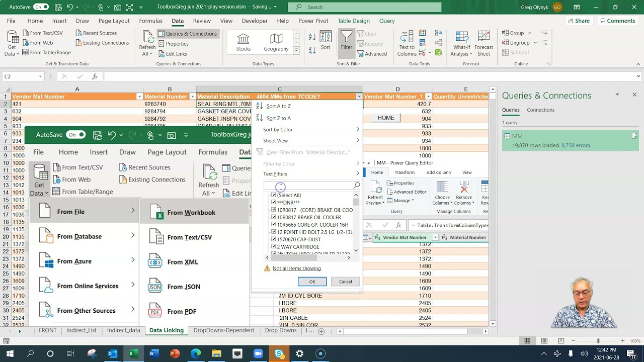Screen dimensions: 644x362
Task: Select the Stocks data type
Action: coord(244,43)
